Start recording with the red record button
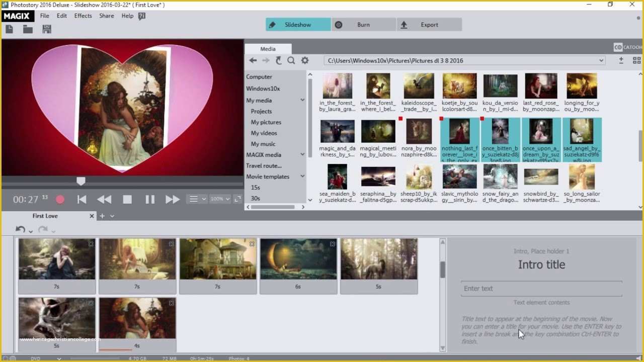 pos(60,200)
